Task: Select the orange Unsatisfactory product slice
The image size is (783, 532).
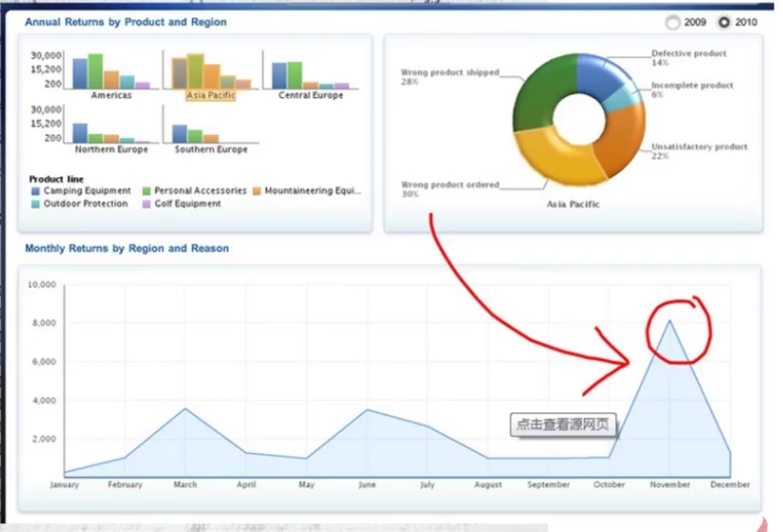Action: (624, 141)
